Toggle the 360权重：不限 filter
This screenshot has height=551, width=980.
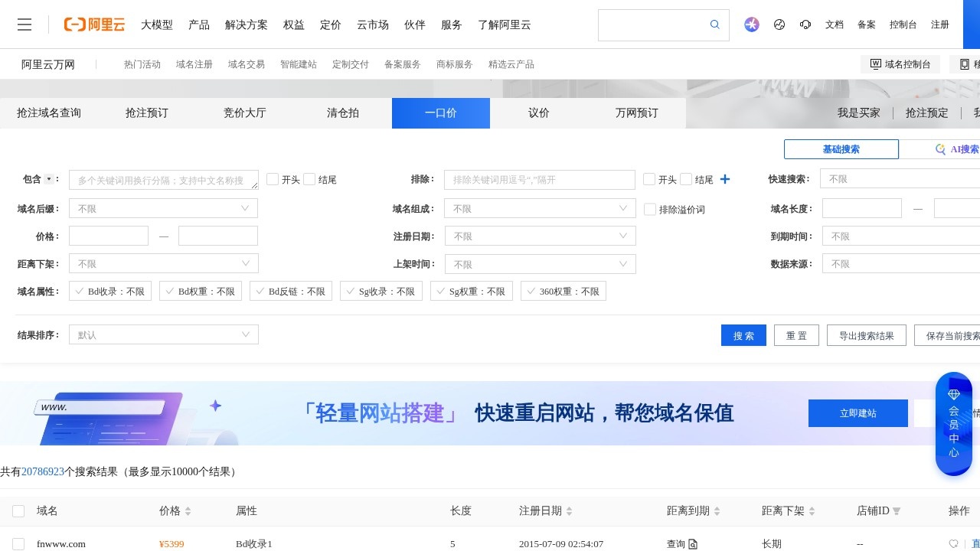[x=563, y=291]
